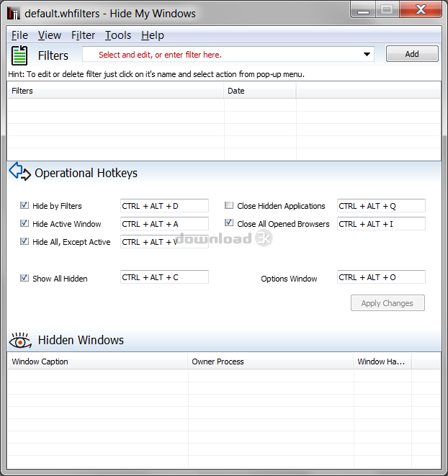Click the Add filter button
448x476 pixels.
(x=412, y=54)
